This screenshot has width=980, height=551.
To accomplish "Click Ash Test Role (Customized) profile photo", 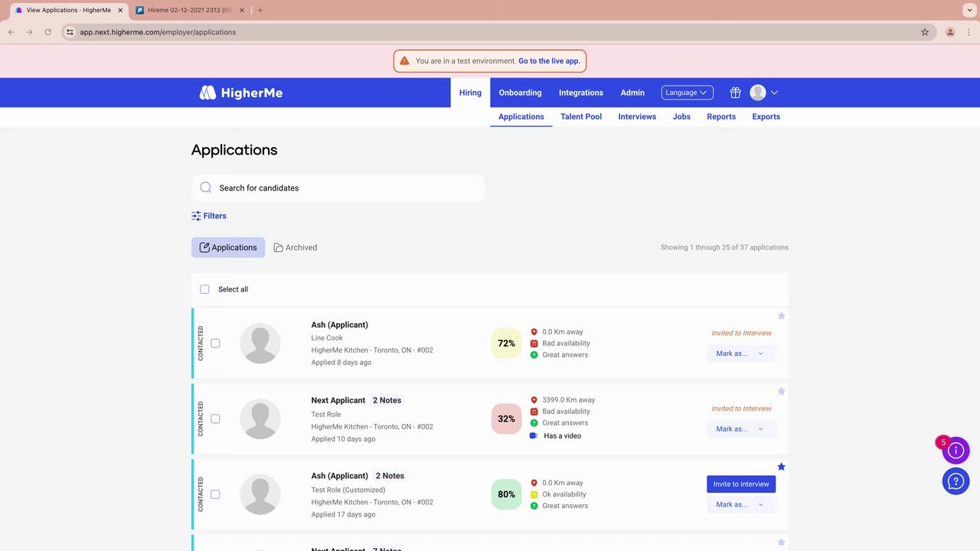I will (x=260, y=494).
